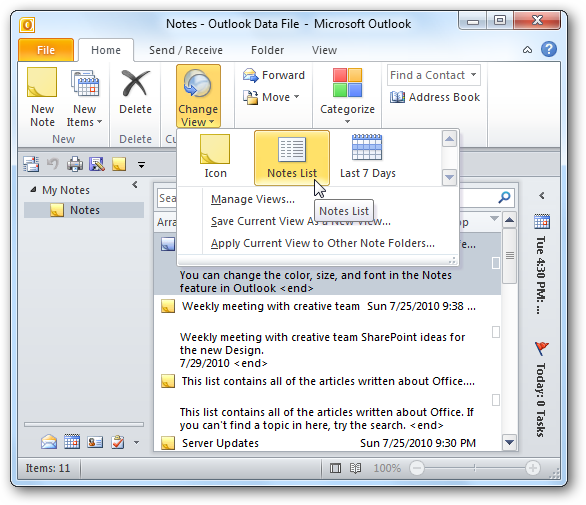
Task: Select the Server Updates note
Action: coord(327,443)
